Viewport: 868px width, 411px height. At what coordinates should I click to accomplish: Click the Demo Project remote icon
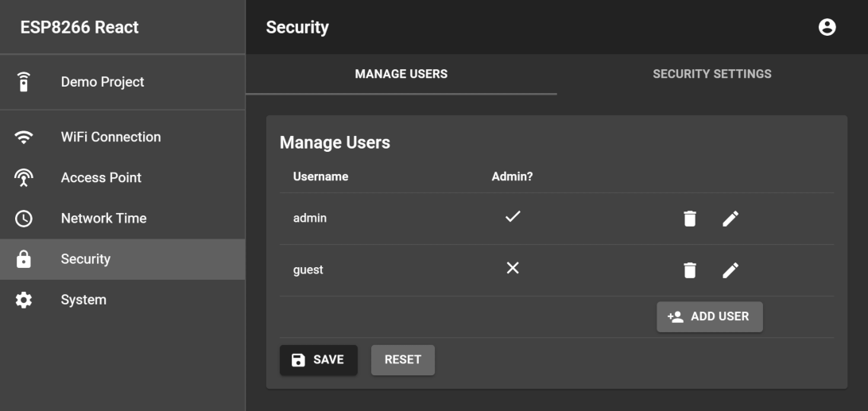[x=24, y=82]
